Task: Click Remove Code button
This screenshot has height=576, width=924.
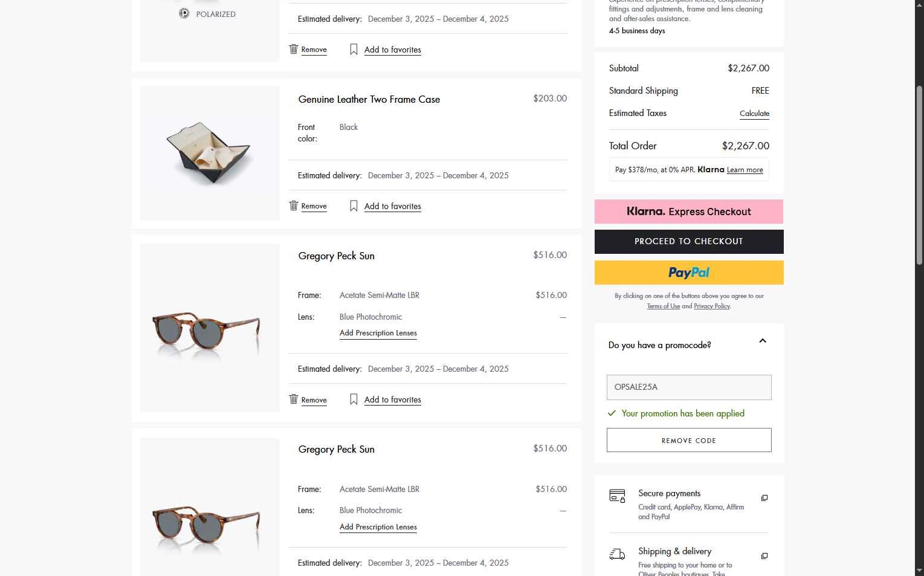Action: click(x=689, y=440)
